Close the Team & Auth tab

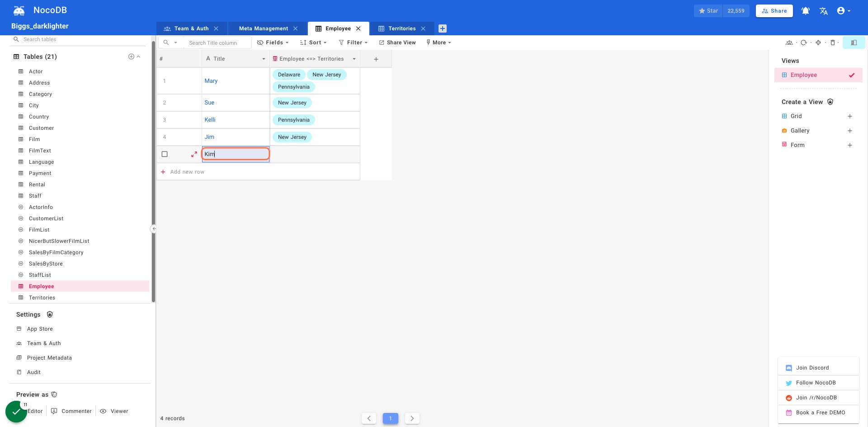point(216,28)
